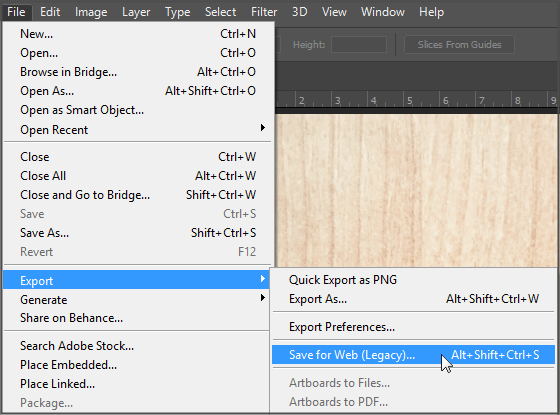Viewport: 560px width, 415px height.
Task: Open the 3D menu
Action: click(300, 12)
